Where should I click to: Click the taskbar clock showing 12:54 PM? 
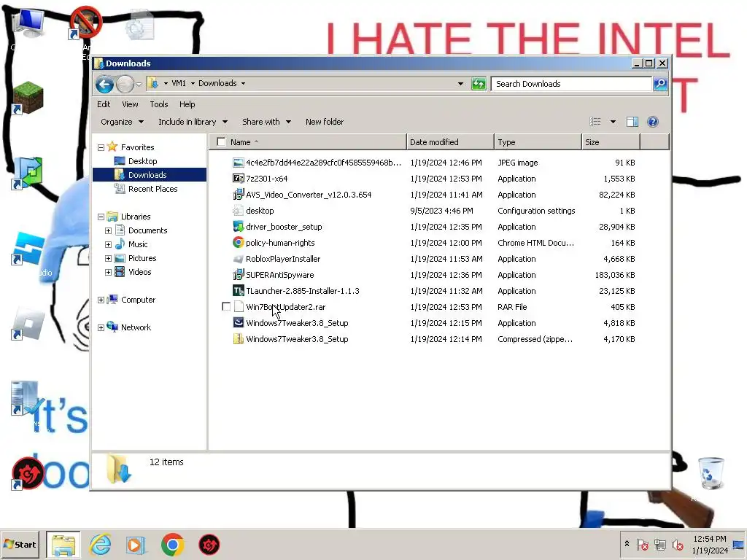coord(709,544)
